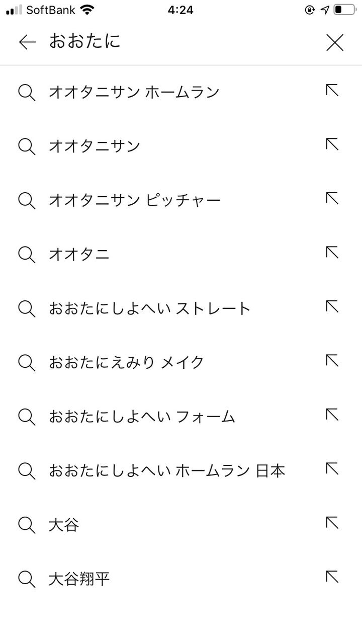The height and width of the screenshot is (644, 362).
Task: Tap insert-suggestion arrow for オオタニ
Action: tap(332, 253)
